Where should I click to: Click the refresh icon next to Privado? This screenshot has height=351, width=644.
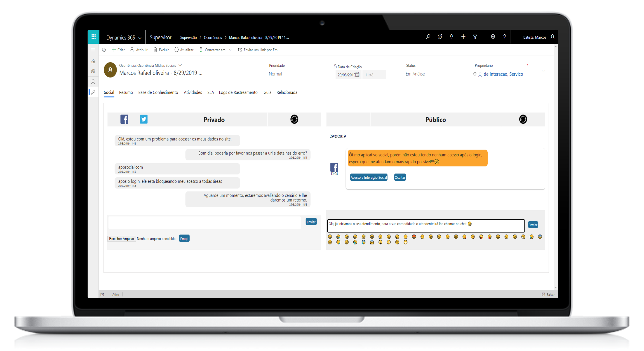click(294, 119)
